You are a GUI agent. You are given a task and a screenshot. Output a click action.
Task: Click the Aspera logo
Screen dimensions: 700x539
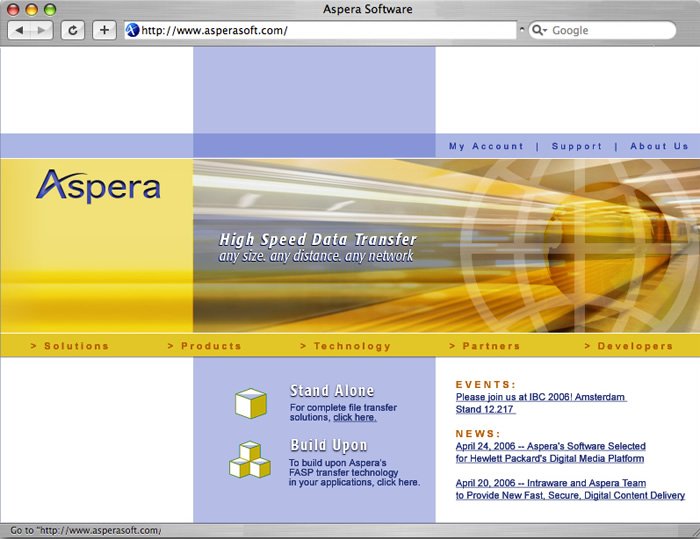(x=98, y=186)
